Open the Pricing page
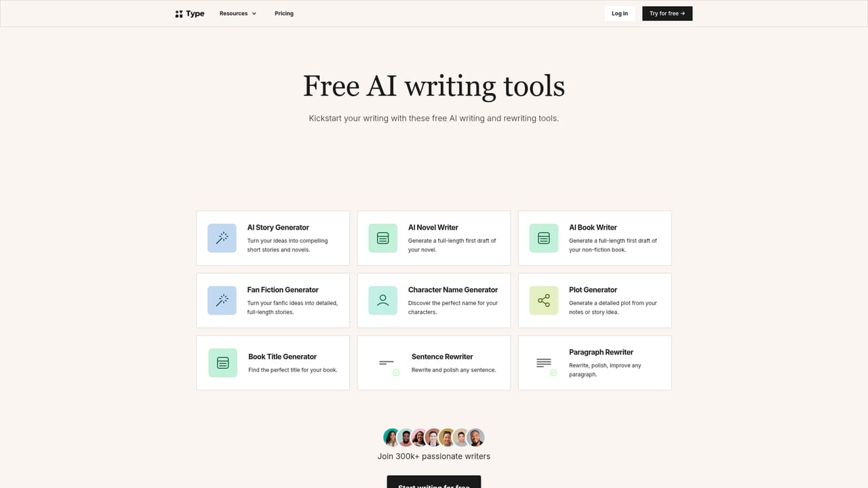 (284, 14)
